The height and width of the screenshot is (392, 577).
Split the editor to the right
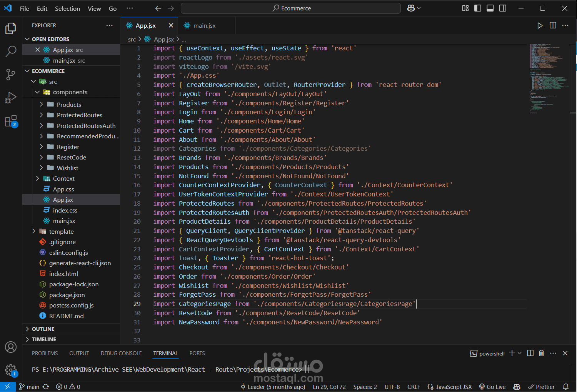click(x=553, y=25)
